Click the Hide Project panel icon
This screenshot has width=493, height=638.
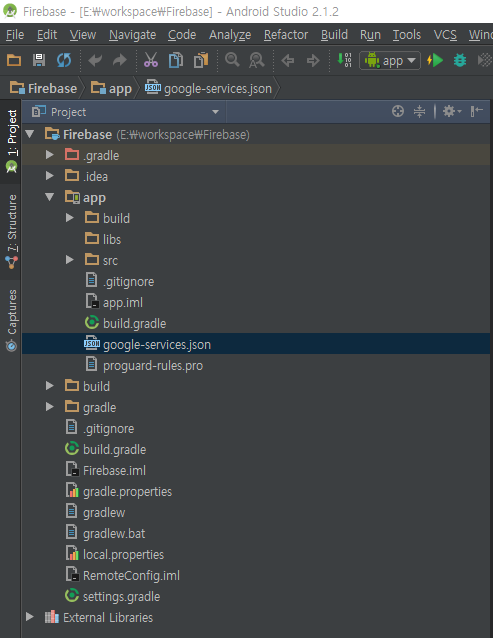pos(476,111)
